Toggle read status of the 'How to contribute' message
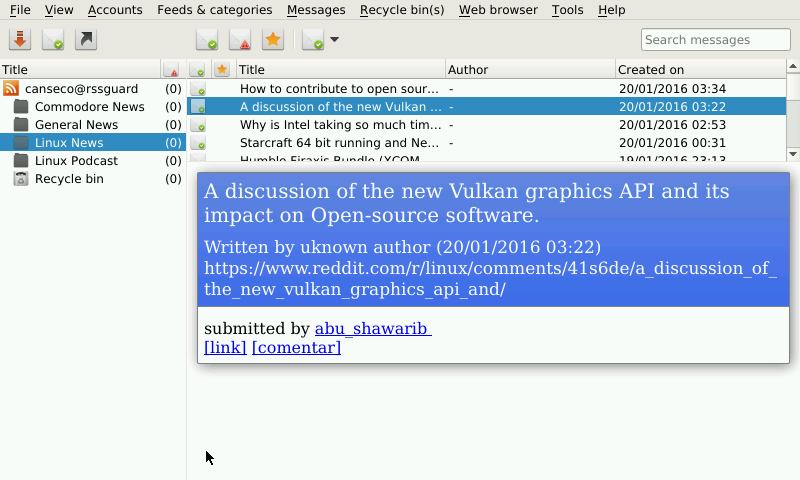 [x=198, y=89]
